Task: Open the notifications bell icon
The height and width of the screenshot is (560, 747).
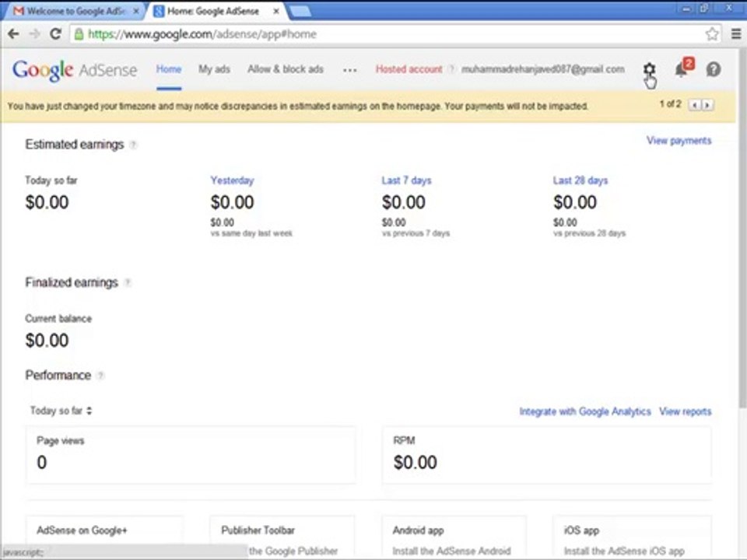Action: 683,68
